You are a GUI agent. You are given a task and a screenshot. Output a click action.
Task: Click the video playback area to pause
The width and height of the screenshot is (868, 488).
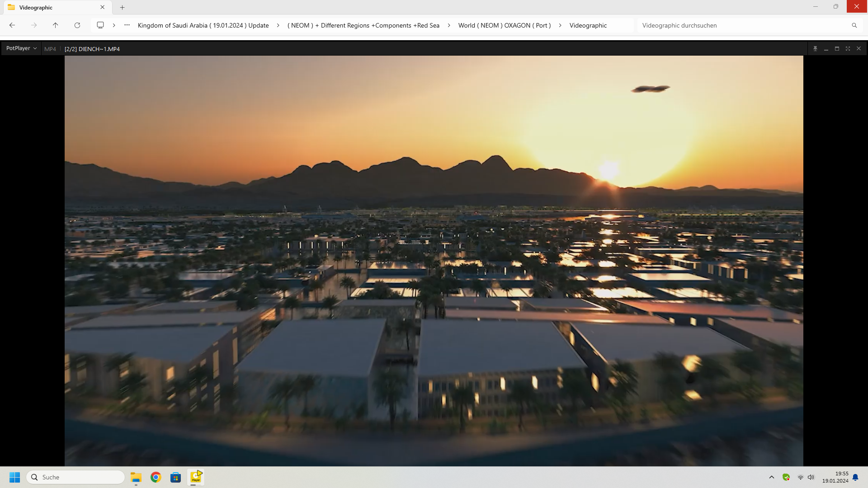pos(434,261)
